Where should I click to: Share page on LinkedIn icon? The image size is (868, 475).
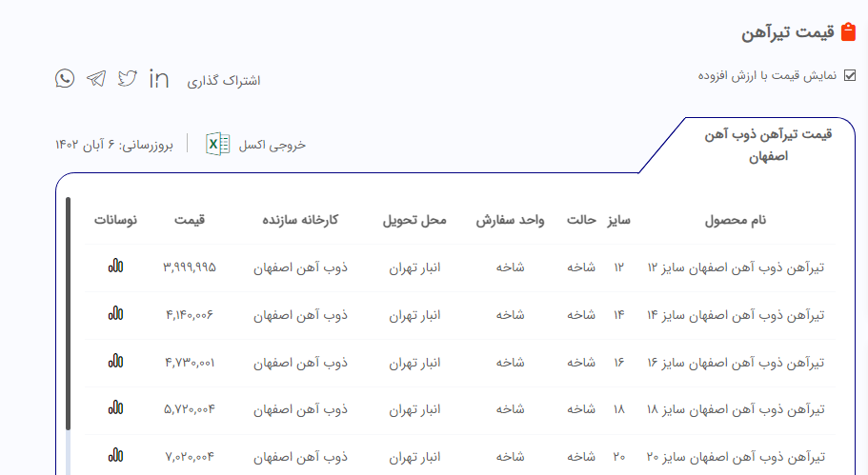[159, 79]
